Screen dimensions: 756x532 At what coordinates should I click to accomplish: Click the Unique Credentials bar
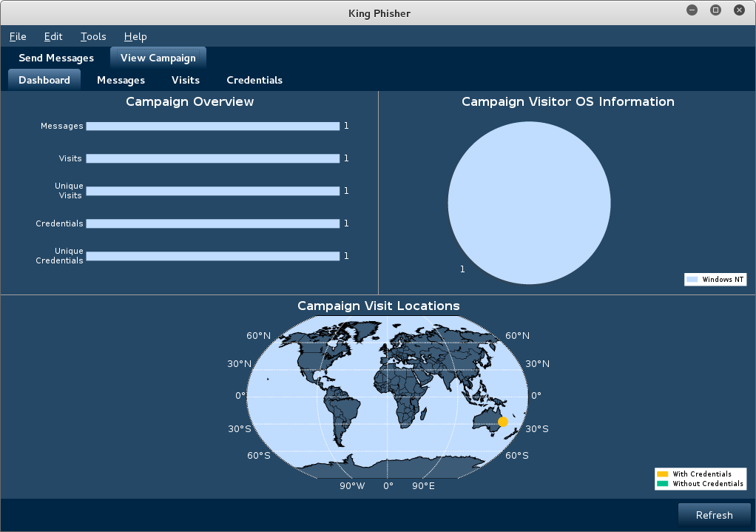(212, 256)
